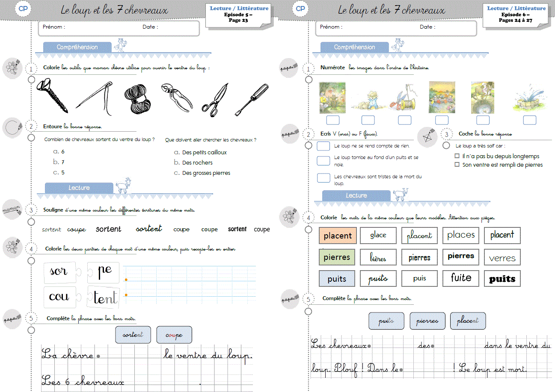Click the Lecture banner on the Episode 5 page

[x=79, y=188]
